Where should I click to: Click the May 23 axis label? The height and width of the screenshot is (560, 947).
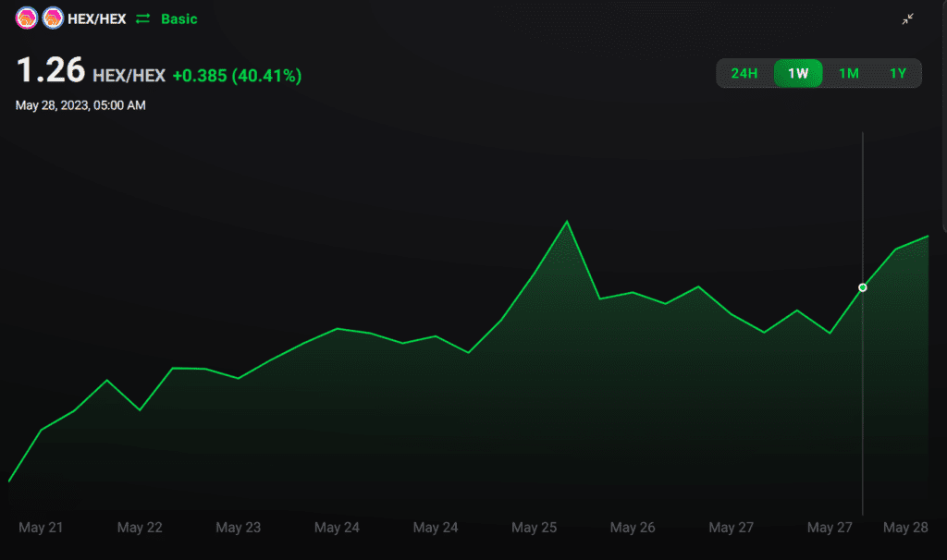pos(238,528)
